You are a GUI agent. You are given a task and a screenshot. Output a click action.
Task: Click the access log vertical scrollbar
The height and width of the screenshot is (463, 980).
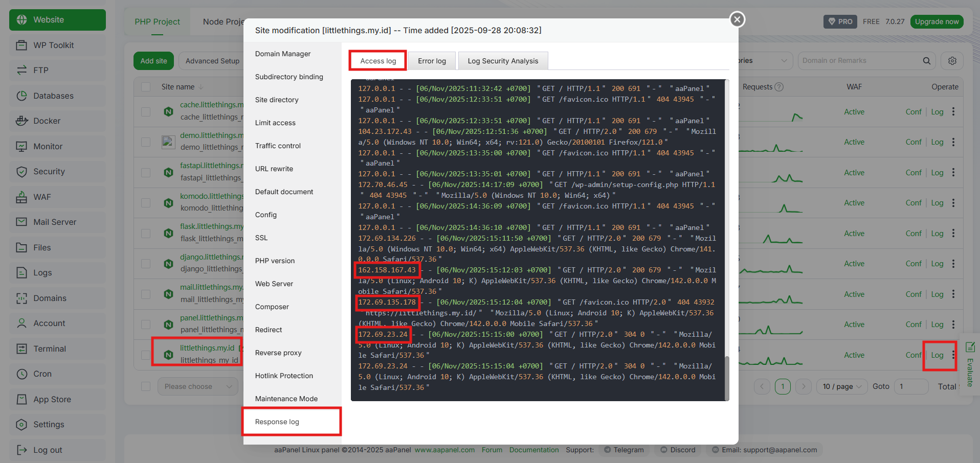[727, 378]
